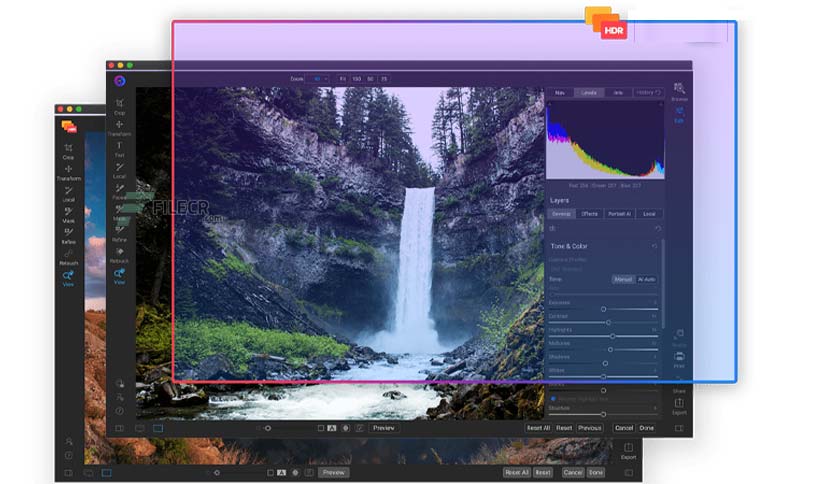Click the layer reset arrow under the Layers tabs
The width and height of the screenshot is (836, 484).
tap(658, 228)
